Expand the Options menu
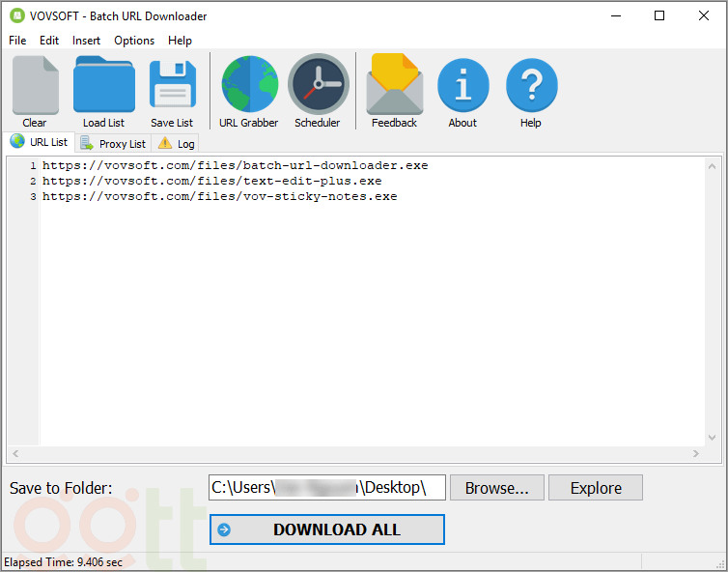Screen dimensions: 728x572 (134, 41)
